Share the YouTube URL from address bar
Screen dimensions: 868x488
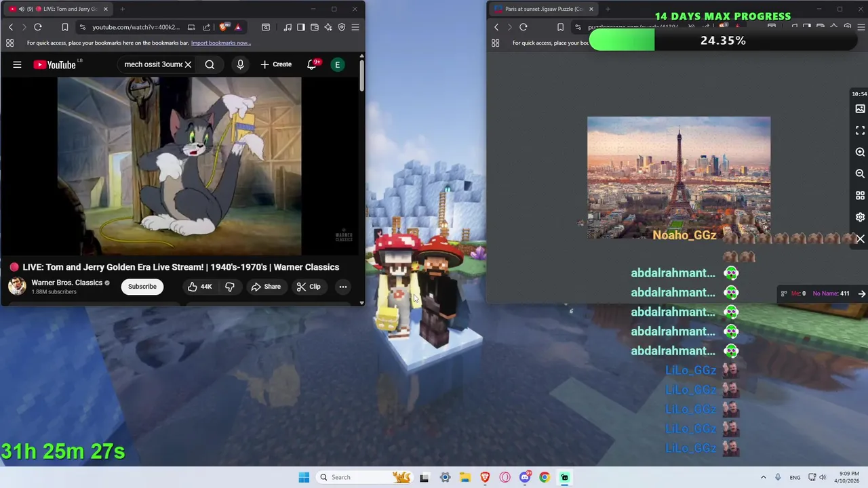206,27
